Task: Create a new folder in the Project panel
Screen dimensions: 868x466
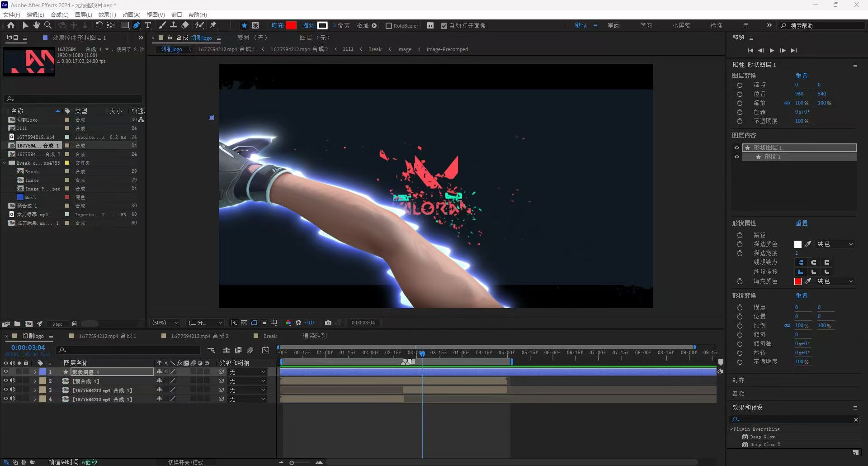Action: point(17,323)
